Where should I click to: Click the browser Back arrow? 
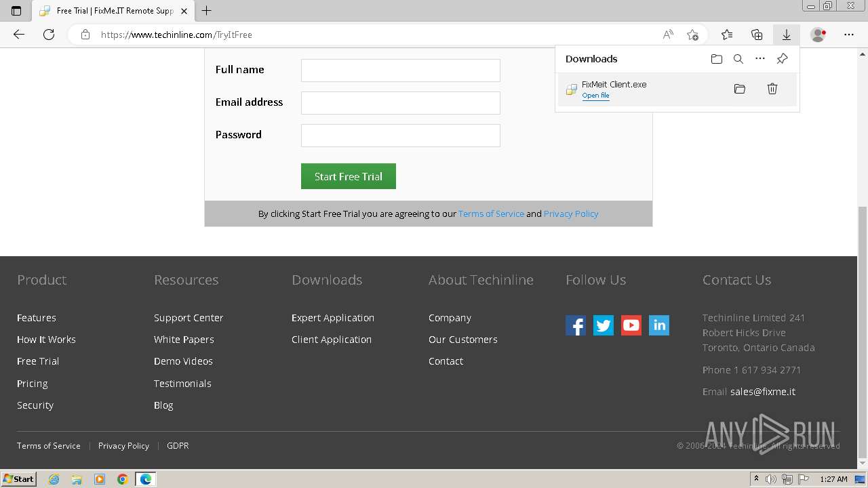[x=19, y=35]
